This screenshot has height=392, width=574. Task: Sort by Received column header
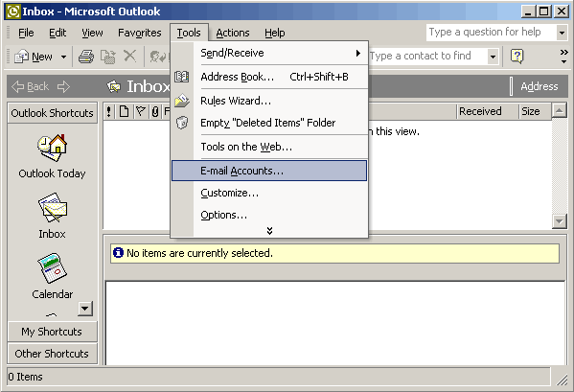tap(487, 111)
